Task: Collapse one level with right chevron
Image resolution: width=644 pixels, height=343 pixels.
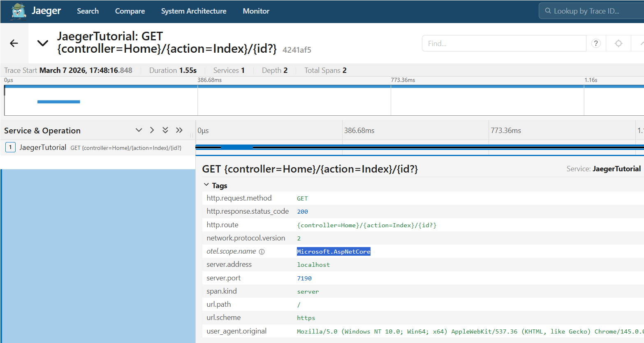Action: (x=152, y=130)
